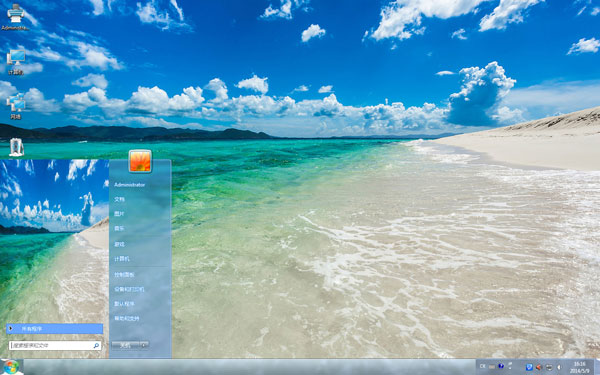This screenshot has width=600, height=375.
Task: Open 音乐 (Music) in Start menu
Action: (x=119, y=228)
